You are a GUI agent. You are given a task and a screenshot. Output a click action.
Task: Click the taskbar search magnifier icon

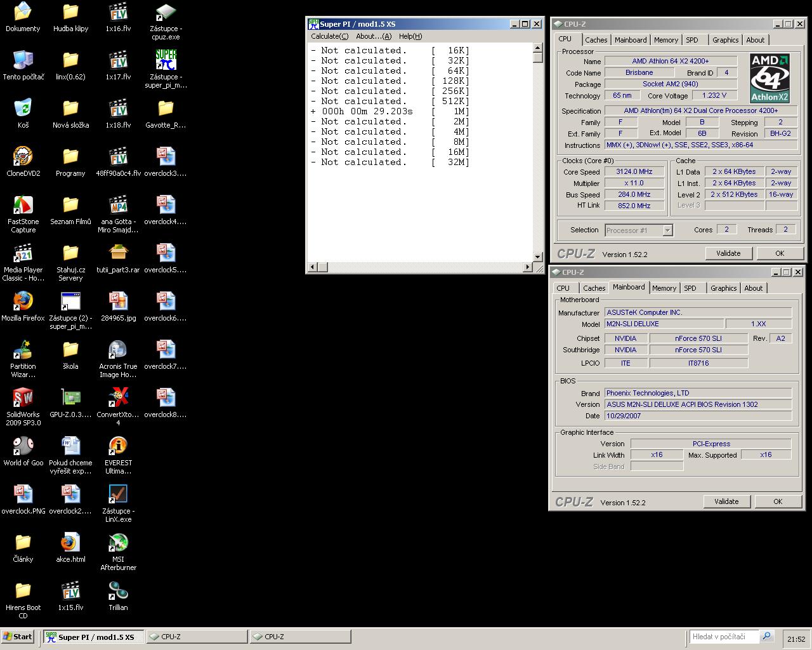tap(767, 636)
